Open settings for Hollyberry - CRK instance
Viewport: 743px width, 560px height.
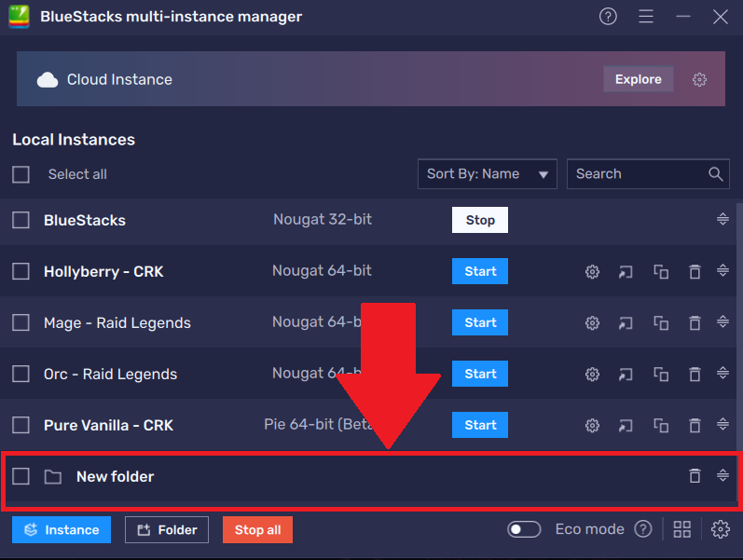[592, 271]
